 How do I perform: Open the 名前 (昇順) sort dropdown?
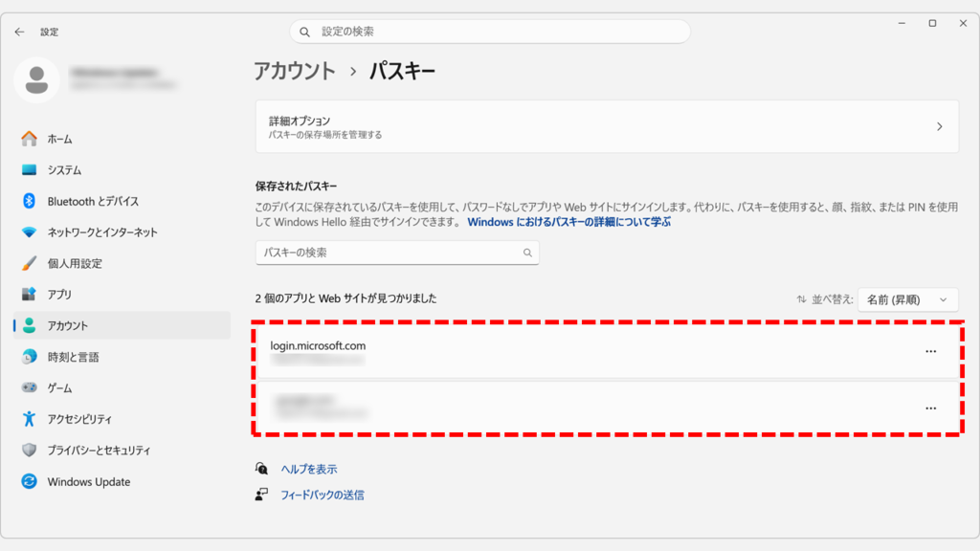coord(907,299)
